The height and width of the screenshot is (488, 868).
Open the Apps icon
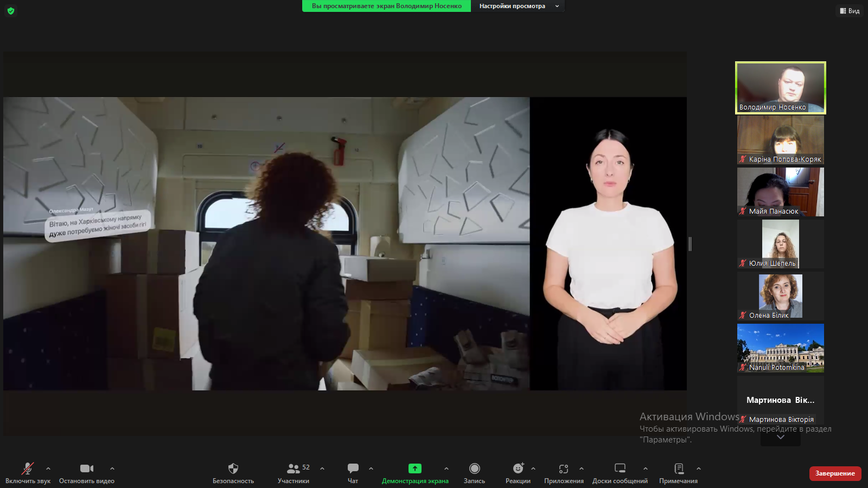564,468
